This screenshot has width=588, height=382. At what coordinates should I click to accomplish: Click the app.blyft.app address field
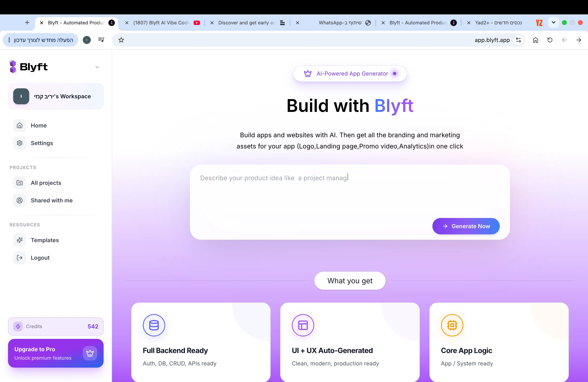318,40
